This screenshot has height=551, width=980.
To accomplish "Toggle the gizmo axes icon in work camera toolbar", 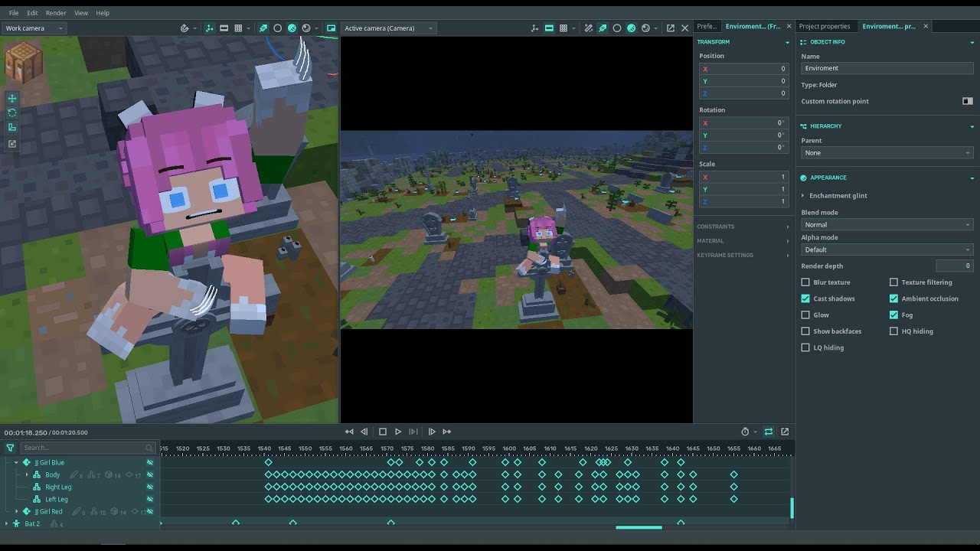I will [x=209, y=28].
